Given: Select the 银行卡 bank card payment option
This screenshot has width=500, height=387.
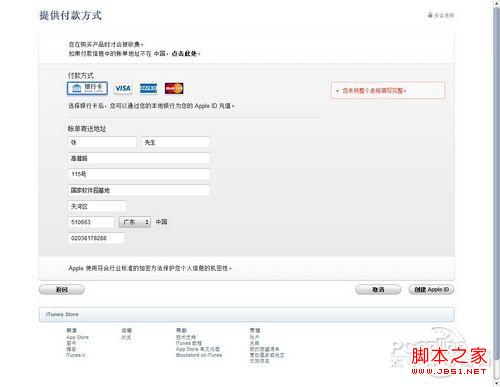Looking at the screenshot, I should (x=87, y=88).
